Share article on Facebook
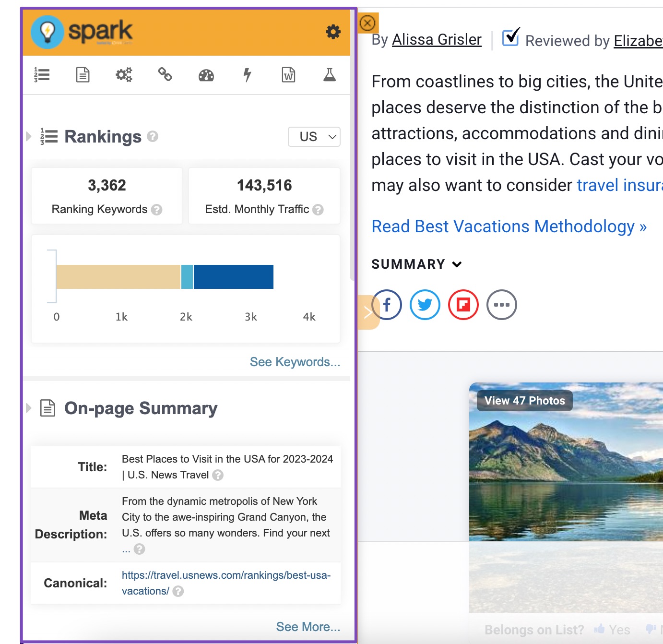This screenshot has height=644, width=663. coord(387,305)
